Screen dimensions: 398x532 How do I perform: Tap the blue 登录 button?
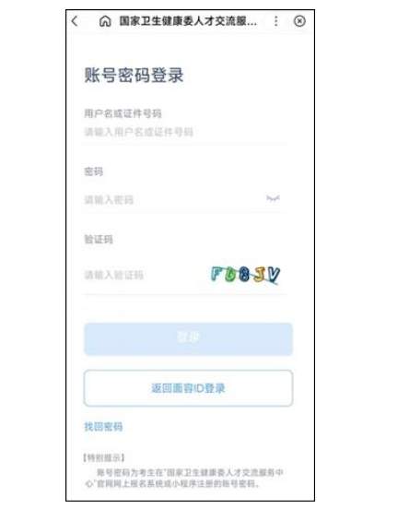[188, 339]
